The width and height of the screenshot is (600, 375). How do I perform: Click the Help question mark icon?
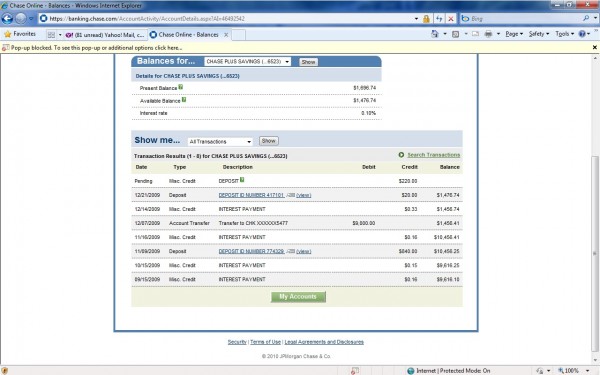(582, 34)
